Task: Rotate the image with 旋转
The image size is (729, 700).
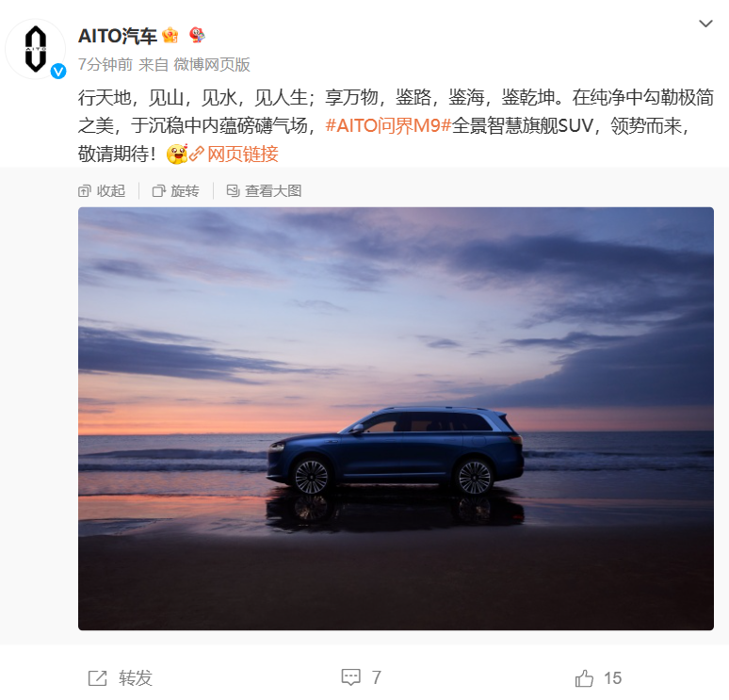Action: (x=176, y=190)
